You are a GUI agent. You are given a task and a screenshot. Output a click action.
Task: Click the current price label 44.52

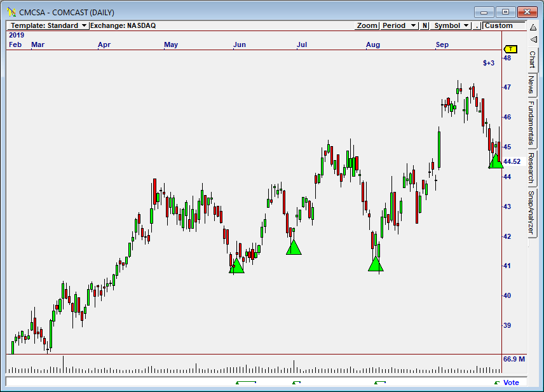pyautogui.click(x=512, y=161)
